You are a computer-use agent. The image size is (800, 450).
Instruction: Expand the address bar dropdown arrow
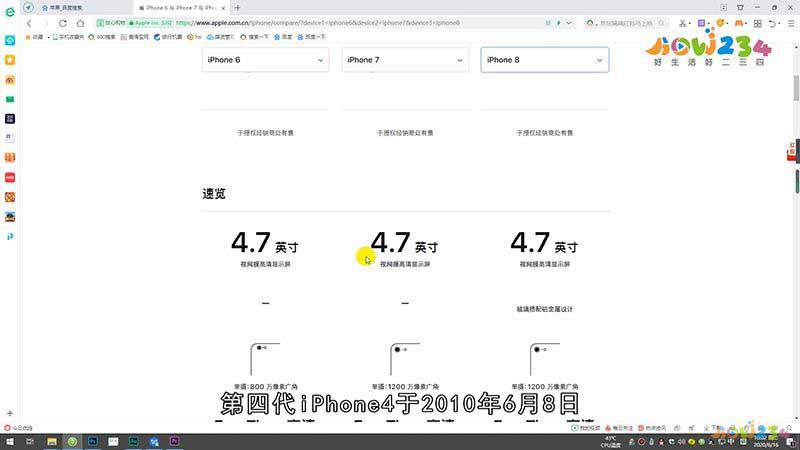point(568,23)
